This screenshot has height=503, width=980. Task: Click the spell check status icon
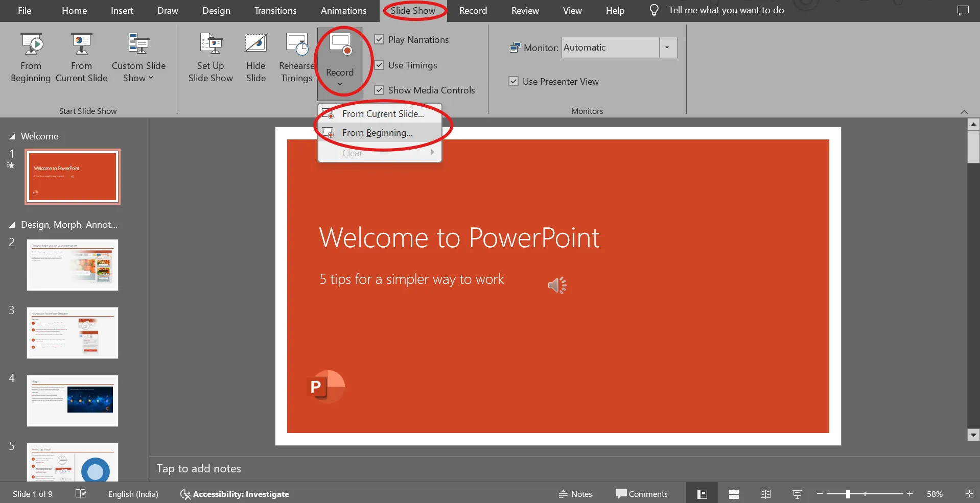point(81,494)
